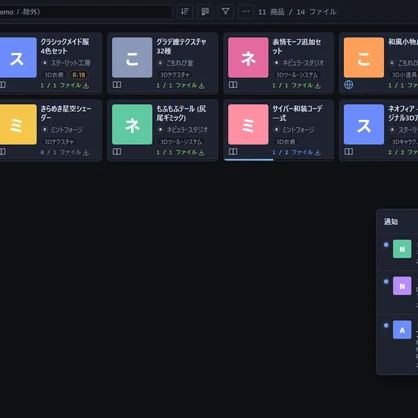Select shop スターリット工房 on クラシックメイド服 card
The image size is (418, 418).
coord(70,63)
